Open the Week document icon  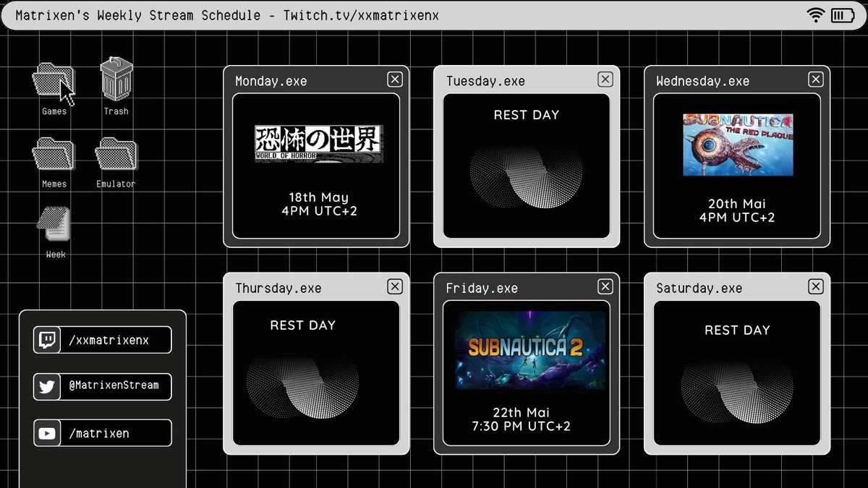coord(54,224)
